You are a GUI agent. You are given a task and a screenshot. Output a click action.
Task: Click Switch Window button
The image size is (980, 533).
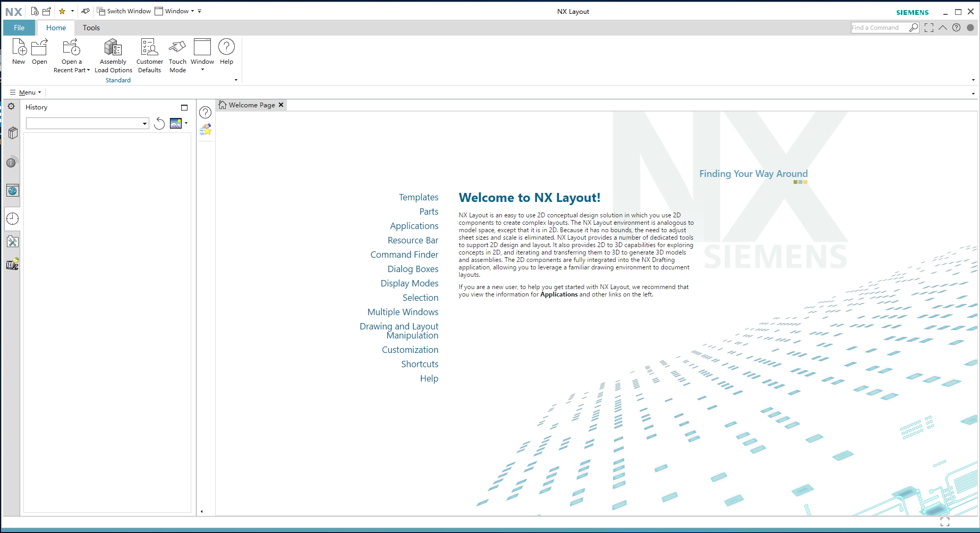[124, 11]
